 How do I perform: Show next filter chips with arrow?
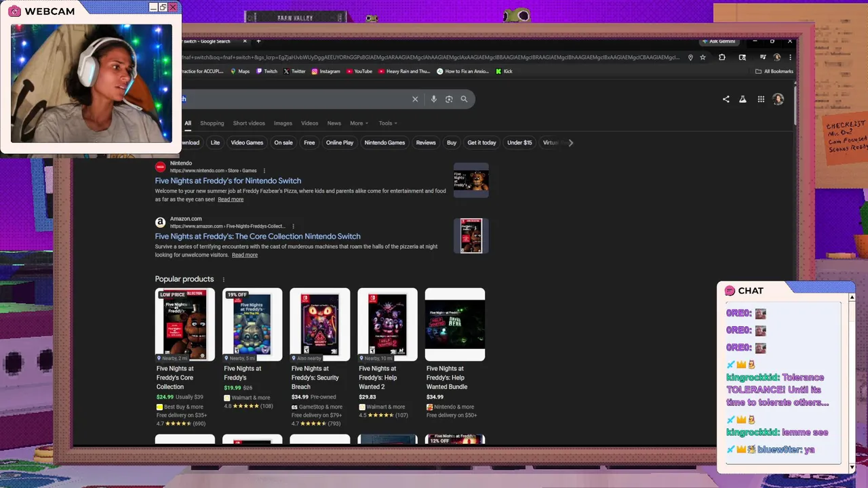click(571, 142)
